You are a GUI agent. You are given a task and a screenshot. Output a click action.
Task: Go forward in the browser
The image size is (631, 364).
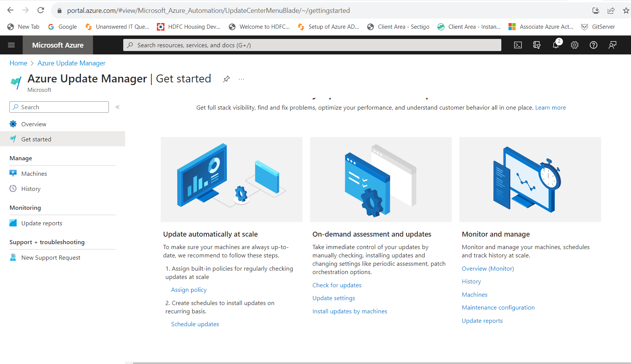coord(25,10)
